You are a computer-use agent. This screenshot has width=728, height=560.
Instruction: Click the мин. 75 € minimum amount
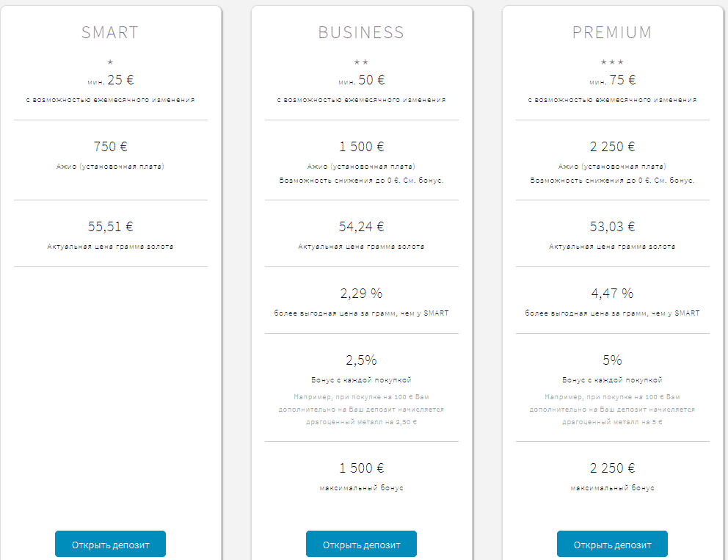tap(612, 80)
